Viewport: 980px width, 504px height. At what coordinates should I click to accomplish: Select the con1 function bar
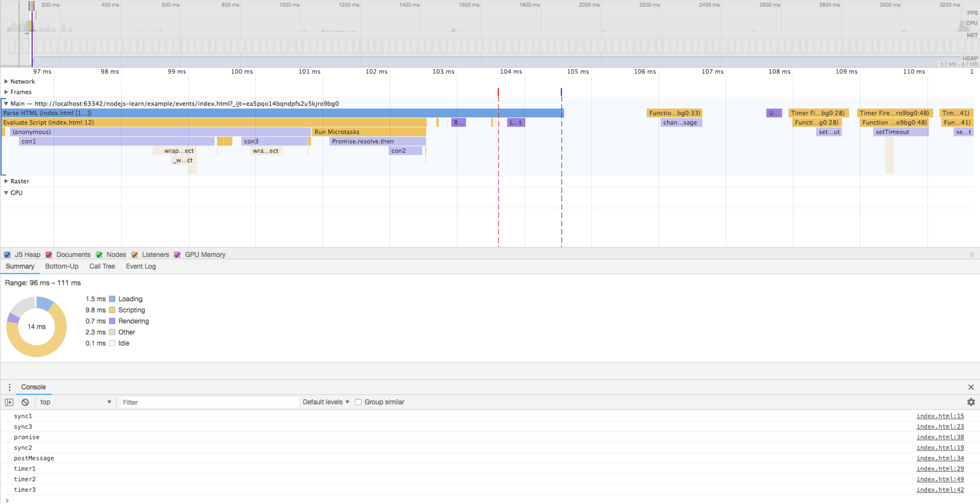click(117, 141)
